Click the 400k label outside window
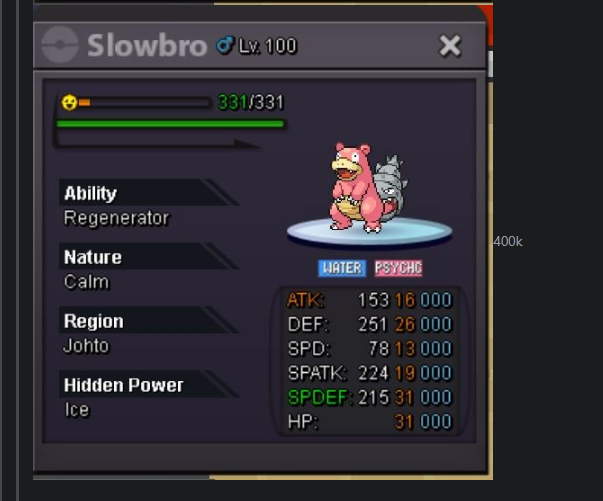 (x=508, y=241)
